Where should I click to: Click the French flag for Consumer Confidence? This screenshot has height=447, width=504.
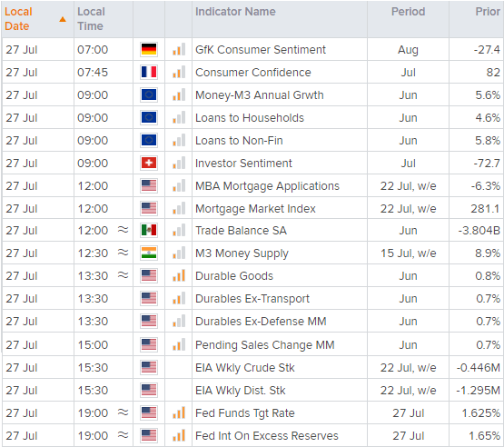click(x=149, y=73)
